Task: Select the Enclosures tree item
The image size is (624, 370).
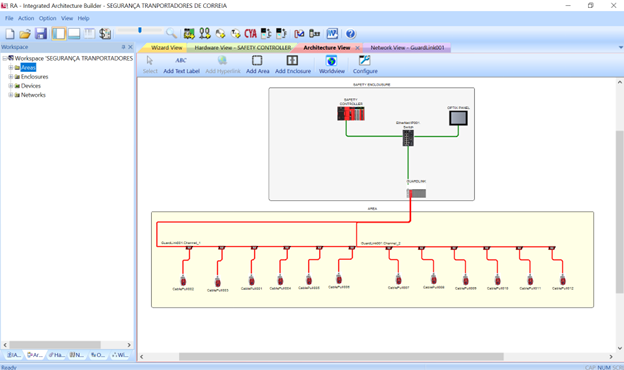Action: coord(34,76)
